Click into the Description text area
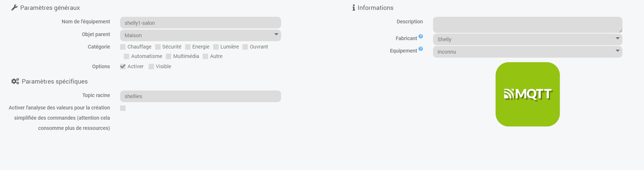 [527, 25]
